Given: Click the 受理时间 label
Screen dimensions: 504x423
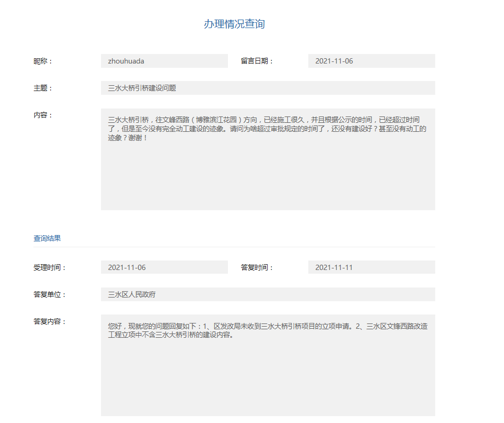Looking at the screenshot, I should 50,267.
